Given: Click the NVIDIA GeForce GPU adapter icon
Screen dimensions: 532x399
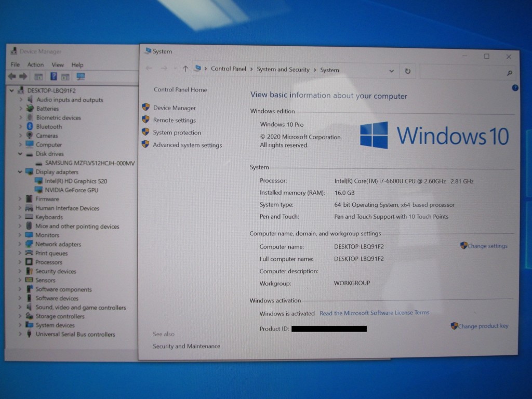Looking at the screenshot, I should point(39,190).
